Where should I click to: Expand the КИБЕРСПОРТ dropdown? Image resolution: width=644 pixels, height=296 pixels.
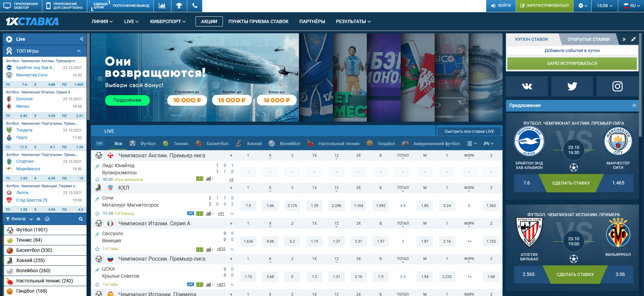(168, 21)
